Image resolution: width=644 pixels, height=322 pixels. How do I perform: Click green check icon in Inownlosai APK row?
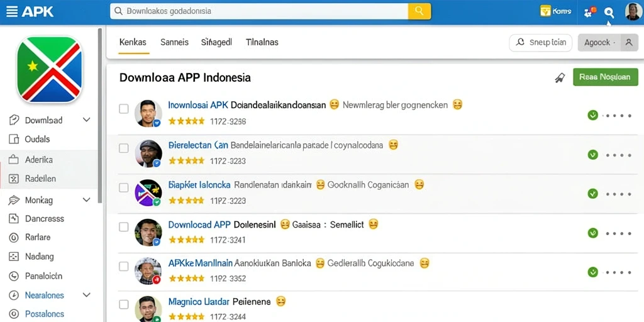[x=592, y=116]
